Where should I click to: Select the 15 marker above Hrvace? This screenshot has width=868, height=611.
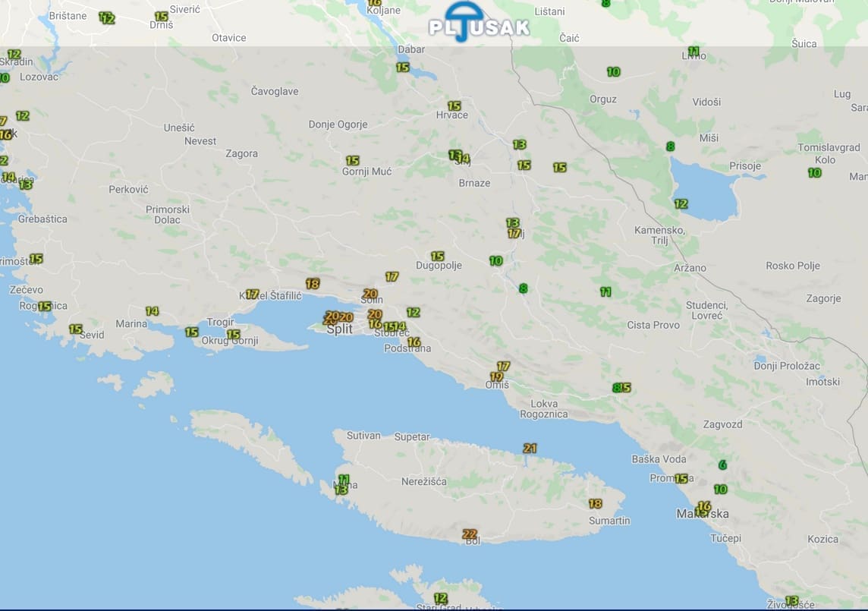tap(454, 106)
